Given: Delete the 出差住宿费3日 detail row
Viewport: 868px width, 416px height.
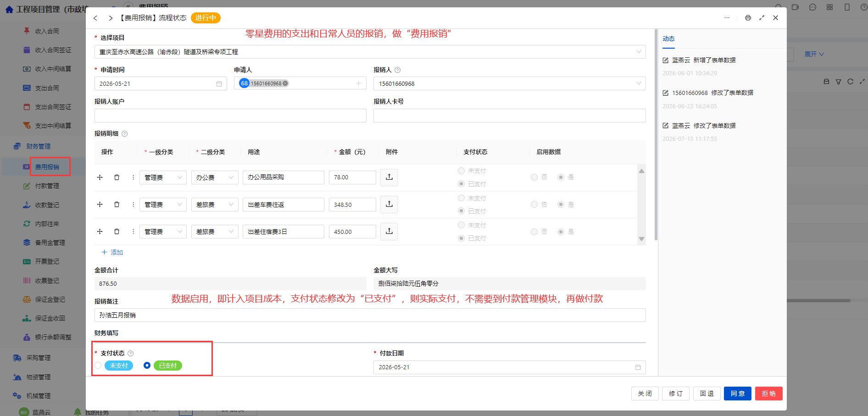Looking at the screenshot, I should (117, 232).
